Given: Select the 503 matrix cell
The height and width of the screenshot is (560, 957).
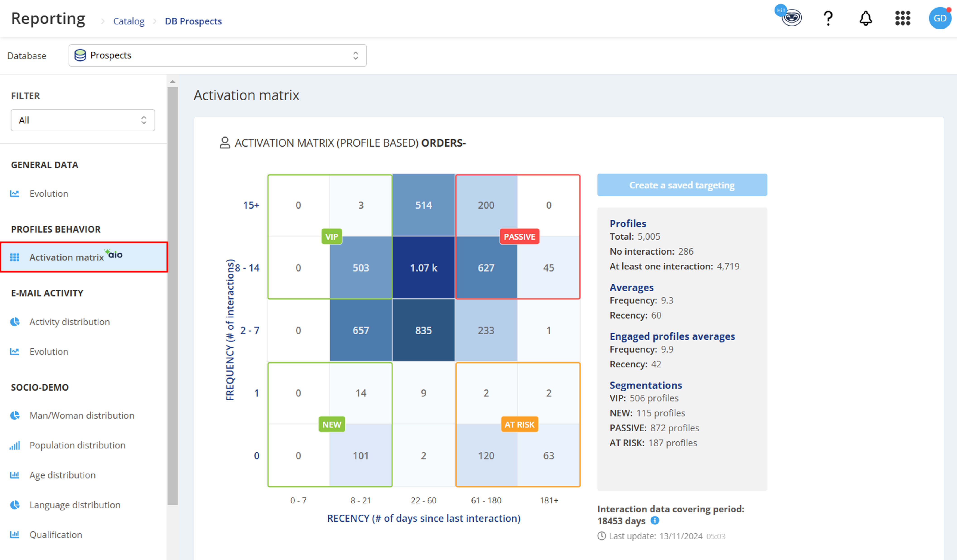Looking at the screenshot, I should coord(361,268).
